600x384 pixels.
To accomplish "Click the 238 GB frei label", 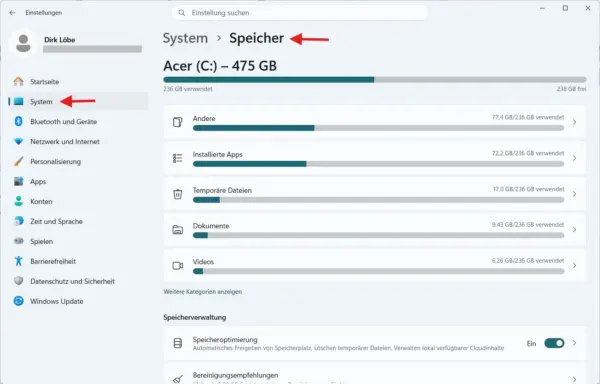I will point(571,89).
